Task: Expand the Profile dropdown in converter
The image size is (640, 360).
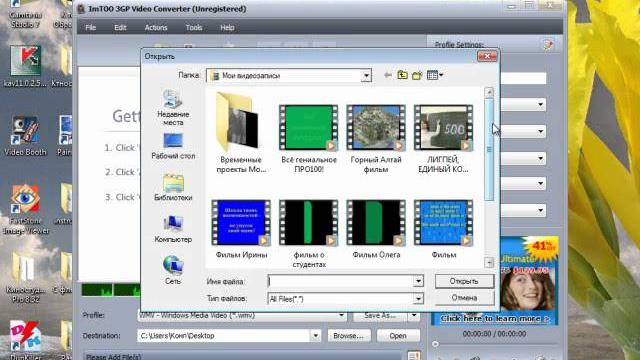Action: [341, 316]
